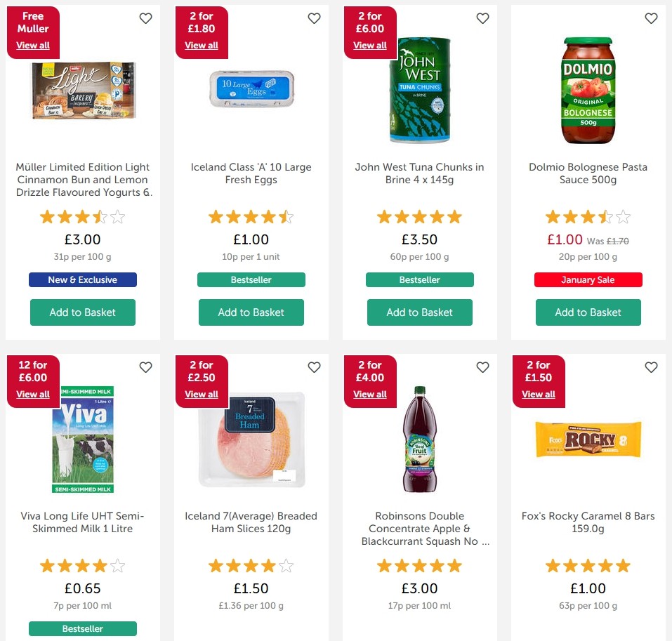Click the heart icon on Dolmio Bolognese Pasta Sauce

click(x=651, y=18)
